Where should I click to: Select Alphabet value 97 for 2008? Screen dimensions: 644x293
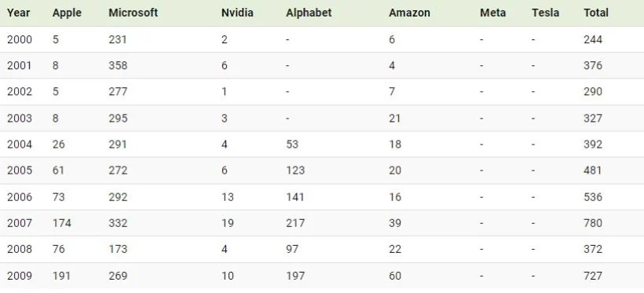292,250
